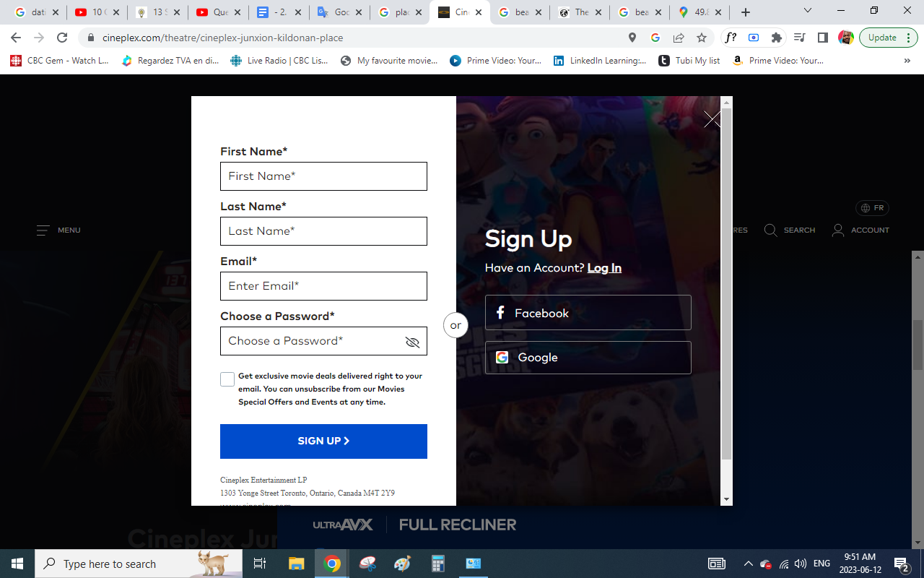Screen dimensions: 924x578
Task: Bookmark this page with star icon
Action: (701, 38)
